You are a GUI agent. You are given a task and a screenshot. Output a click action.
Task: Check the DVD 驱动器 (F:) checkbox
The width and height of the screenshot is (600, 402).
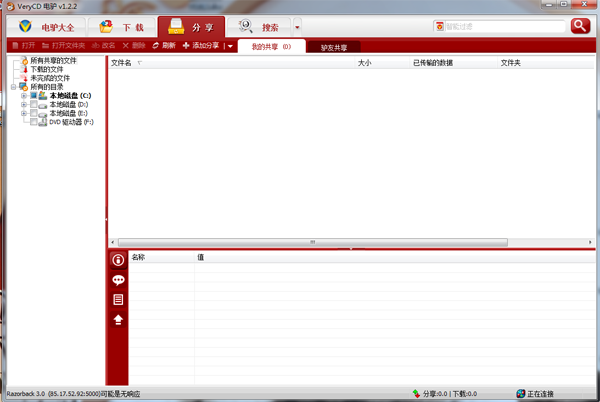click(x=32, y=122)
